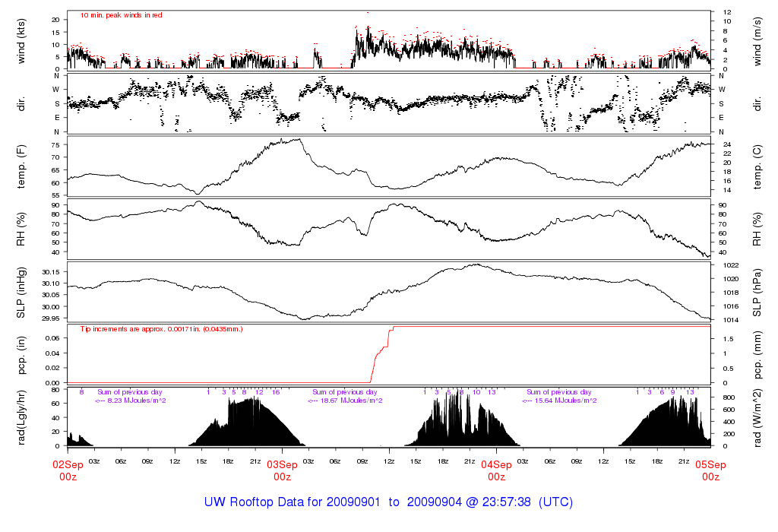Click the 'Tip increments are approx. 0.00171in.' note
Viewport: 778px width, 532px height.
[x=162, y=329]
